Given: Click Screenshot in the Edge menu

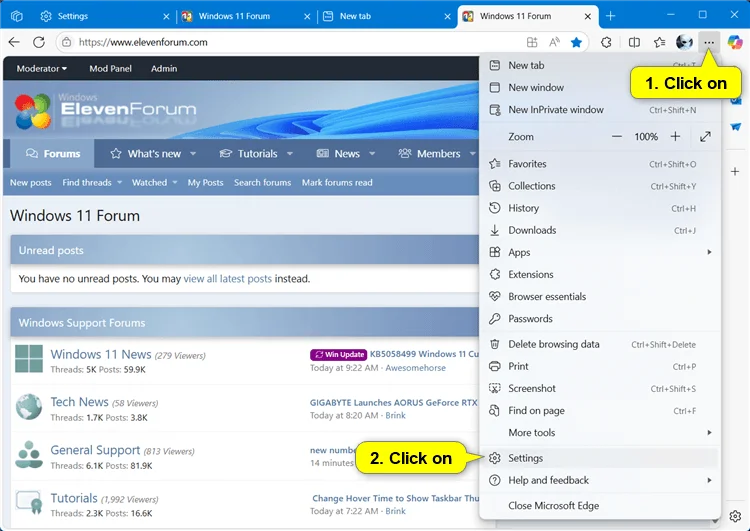Looking at the screenshot, I should tap(600, 388).
